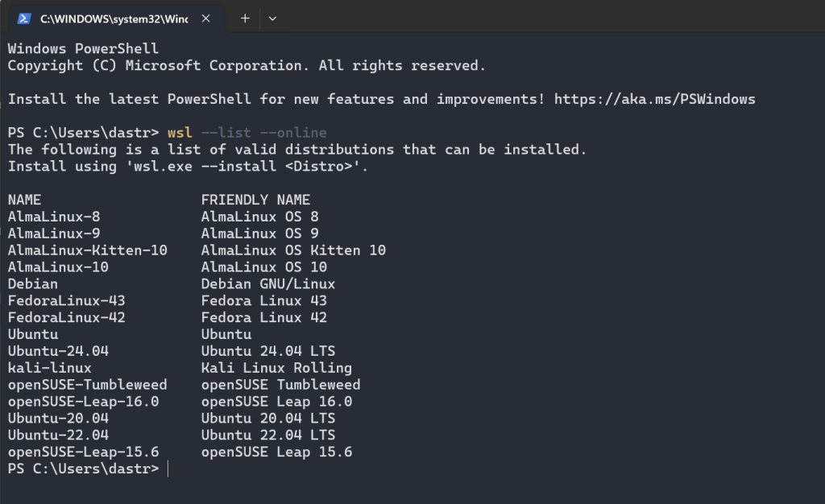Click the 'NAME' column header text
The width and height of the screenshot is (825, 504).
click(24, 200)
